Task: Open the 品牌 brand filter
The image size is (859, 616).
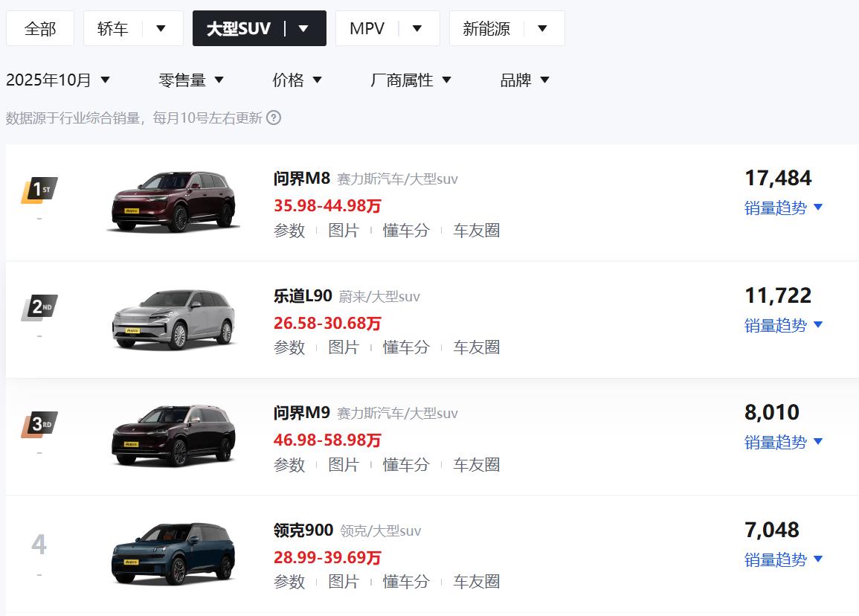Action: (524, 80)
